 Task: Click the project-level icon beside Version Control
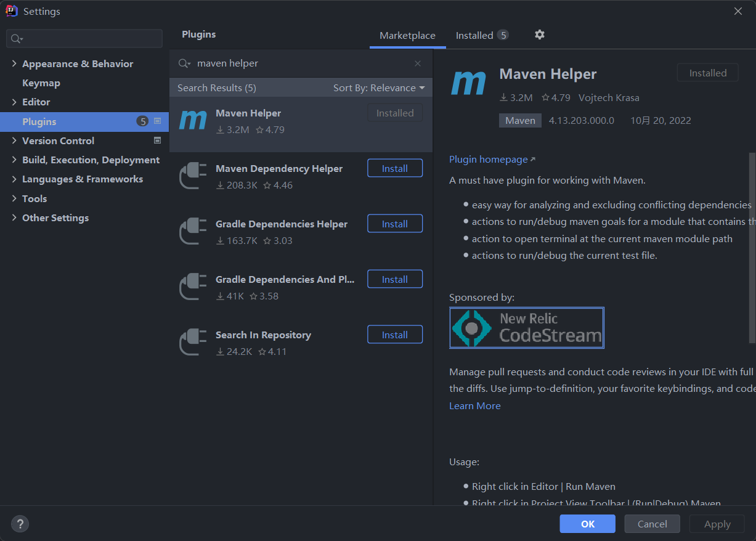157,140
